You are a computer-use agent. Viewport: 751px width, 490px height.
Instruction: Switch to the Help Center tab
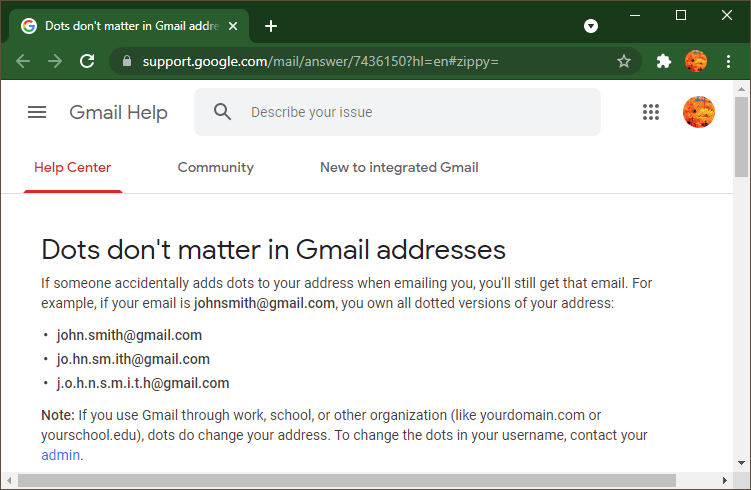point(73,167)
